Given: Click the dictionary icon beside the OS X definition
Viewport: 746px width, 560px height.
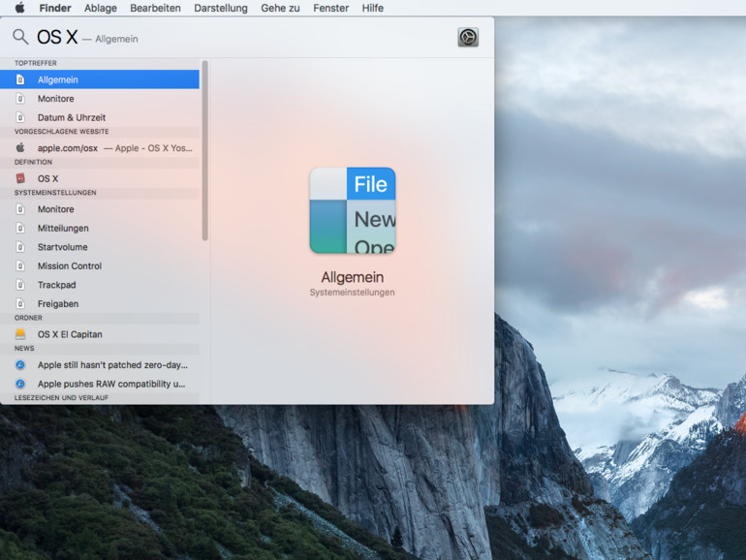Looking at the screenshot, I should point(20,178).
